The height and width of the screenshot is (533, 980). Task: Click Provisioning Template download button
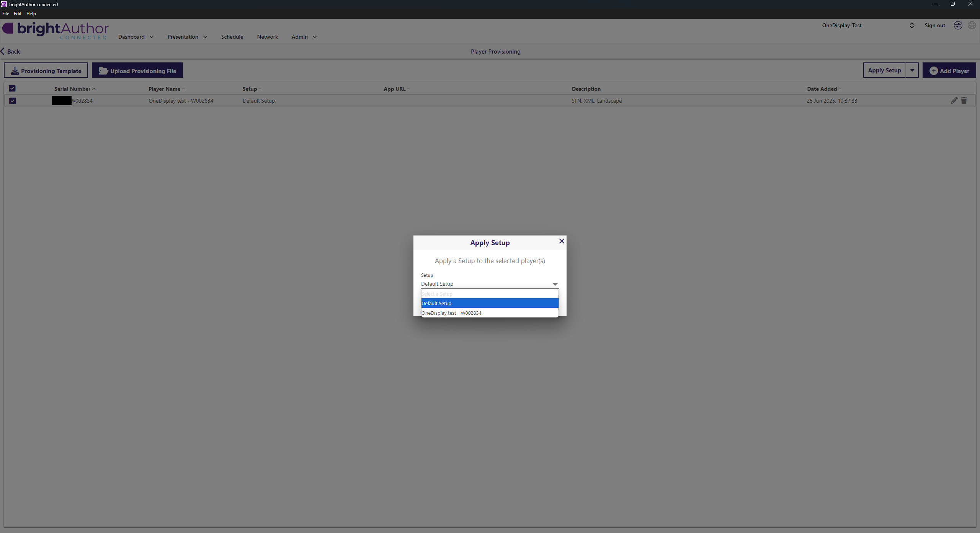[x=46, y=70]
